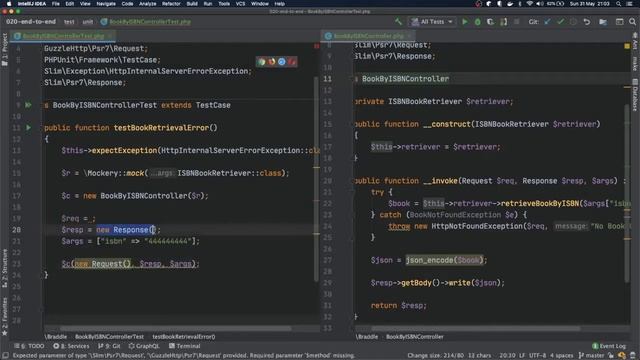Open the Structure tool window side tab
The image size is (640, 360).
[5, 268]
